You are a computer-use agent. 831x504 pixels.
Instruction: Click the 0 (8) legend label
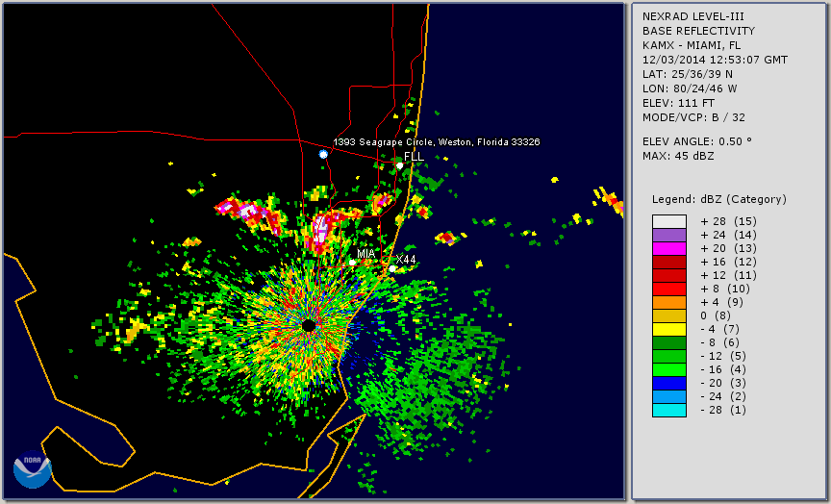coord(716,315)
